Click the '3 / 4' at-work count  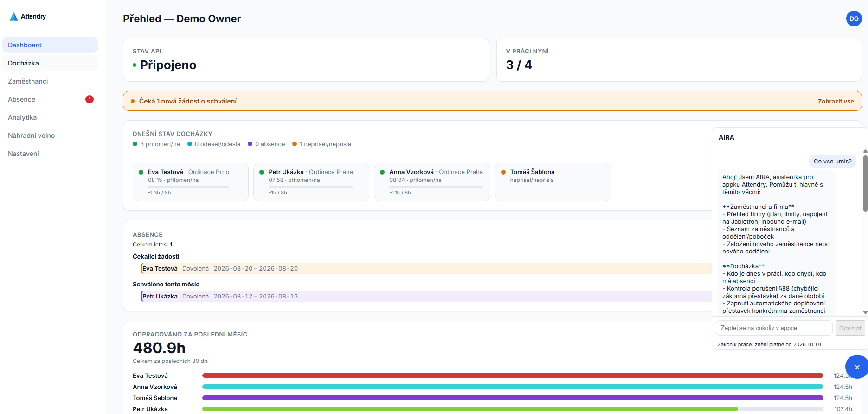(x=519, y=65)
